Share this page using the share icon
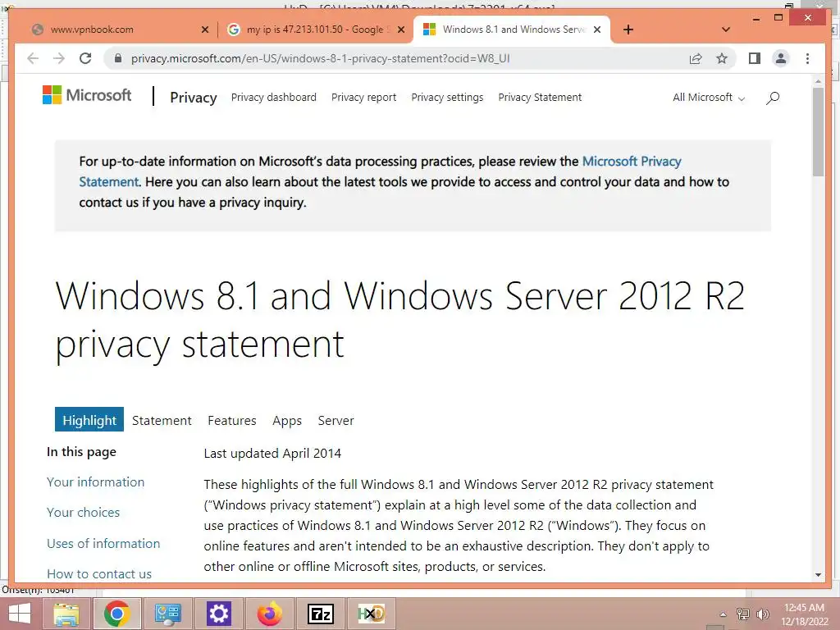This screenshot has height=630, width=840. 696,58
